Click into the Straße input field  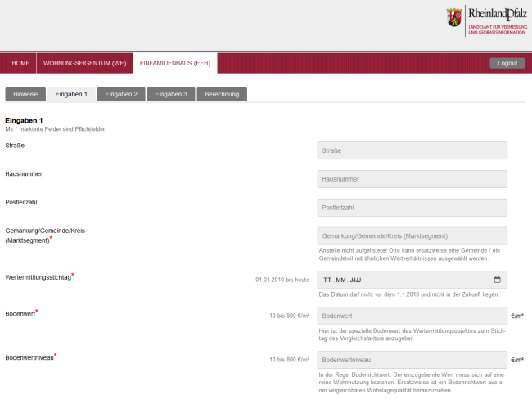tap(412, 150)
